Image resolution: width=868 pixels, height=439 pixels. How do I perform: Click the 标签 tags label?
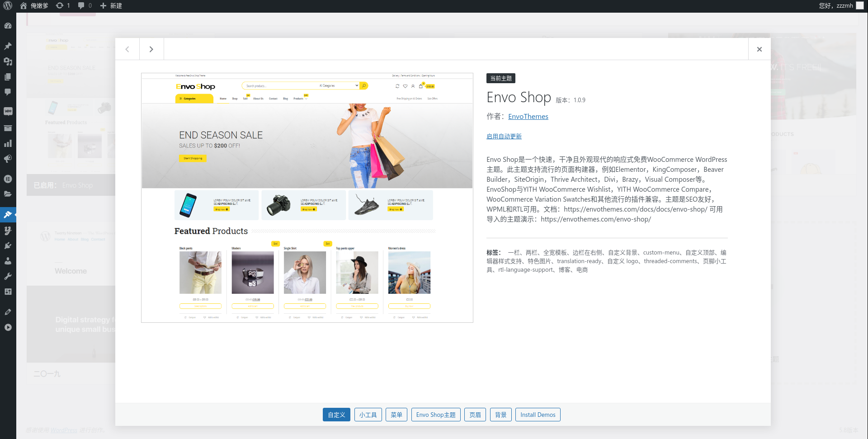(494, 253)
